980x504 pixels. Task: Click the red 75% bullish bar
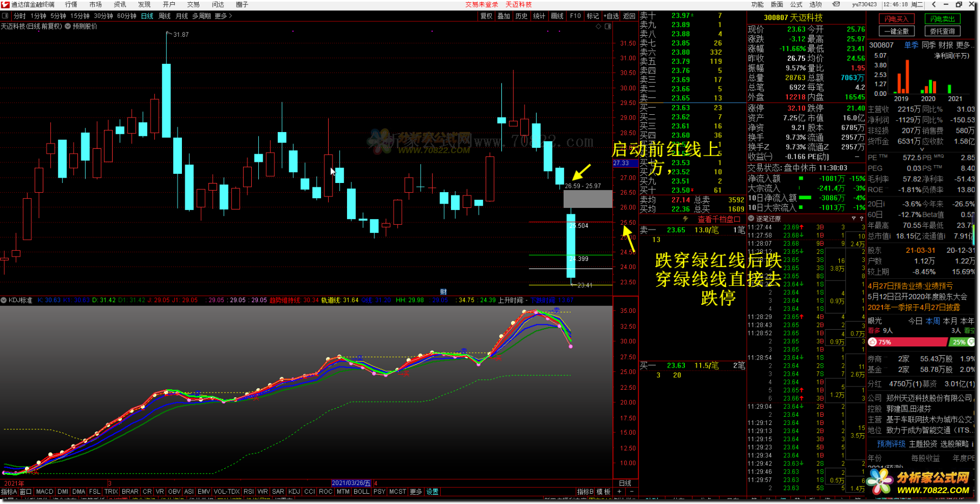908,342
